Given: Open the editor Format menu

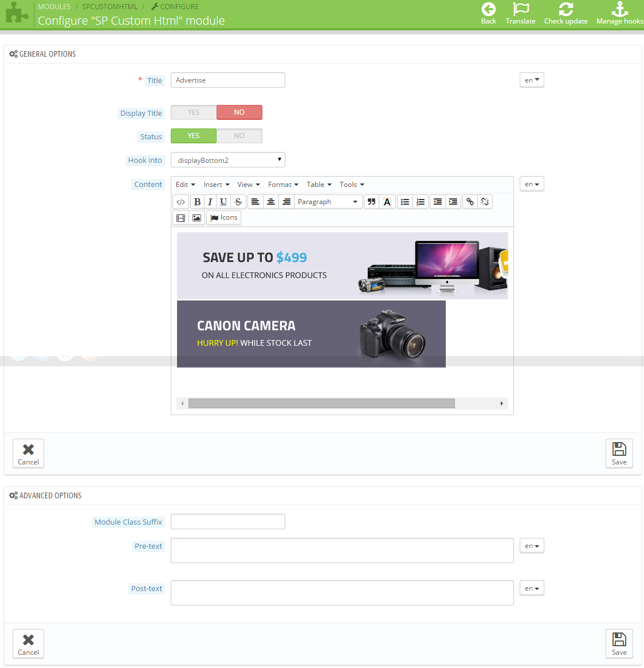Looking at the screenshot, I should pyautogui.click(x=283, y=185).
